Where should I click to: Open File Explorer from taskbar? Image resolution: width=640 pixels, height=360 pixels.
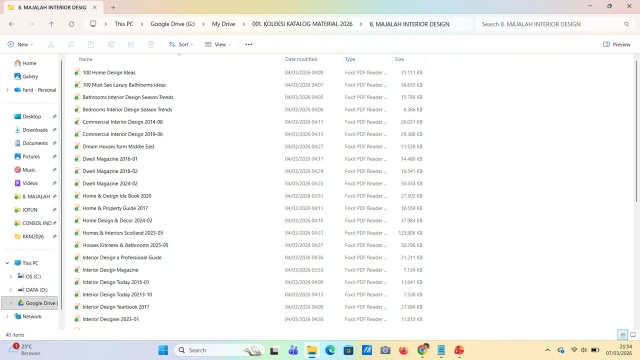pos(312,350)
